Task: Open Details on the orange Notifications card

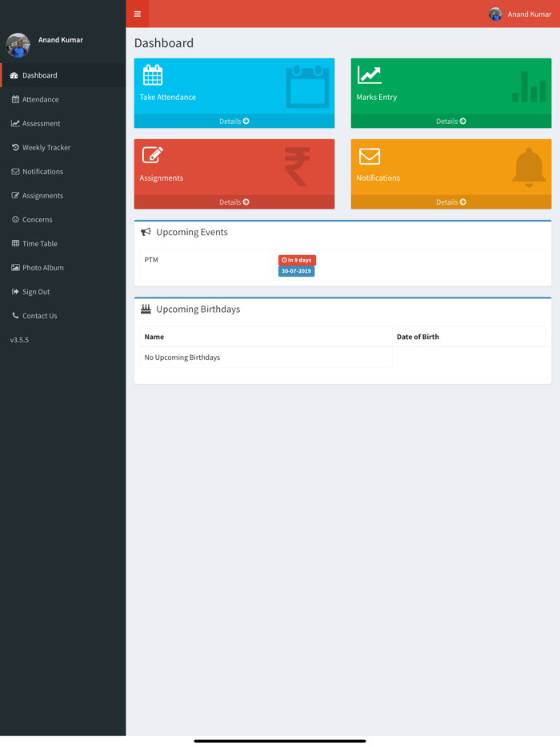Action: (x=451, y=202)
